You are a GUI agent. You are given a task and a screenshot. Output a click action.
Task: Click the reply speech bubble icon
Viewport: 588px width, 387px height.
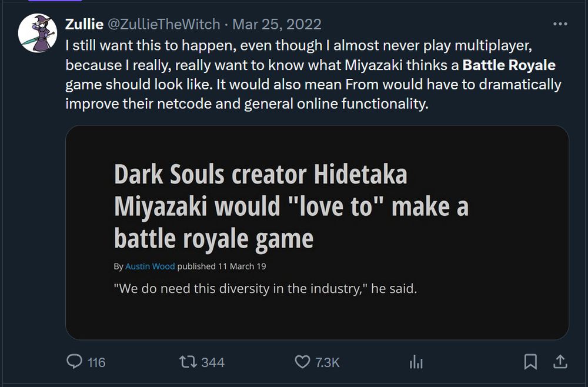point(74,361)
